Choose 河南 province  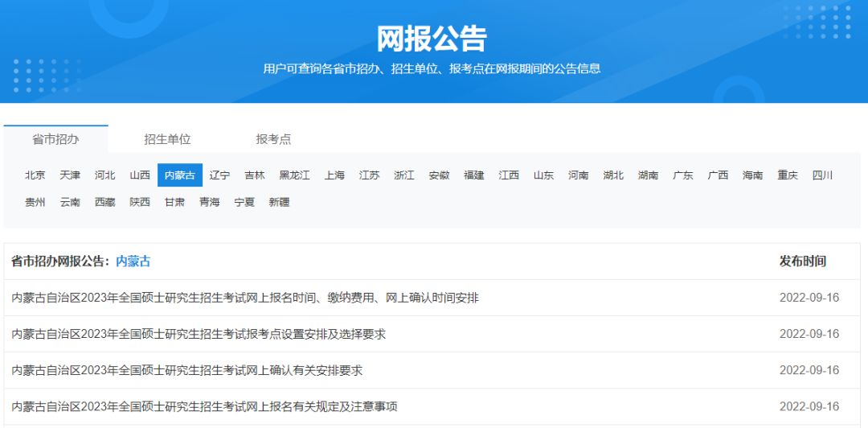point(579,175)
